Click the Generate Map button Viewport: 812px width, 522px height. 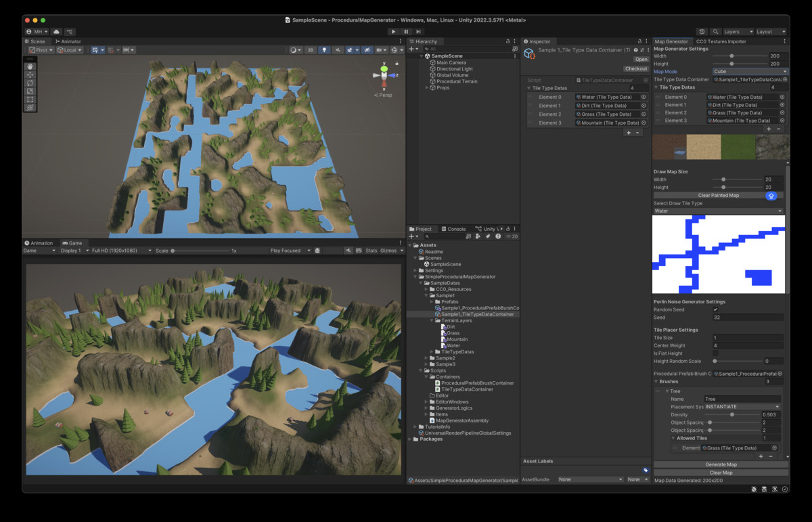coord(721,465)
